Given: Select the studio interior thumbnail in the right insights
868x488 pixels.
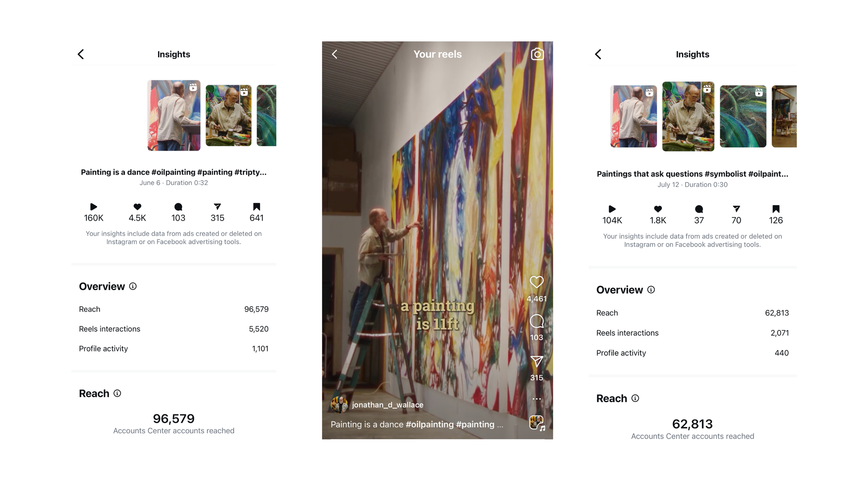Looking at the screenshot, I should pyautogui.click(x=784, y=116).
